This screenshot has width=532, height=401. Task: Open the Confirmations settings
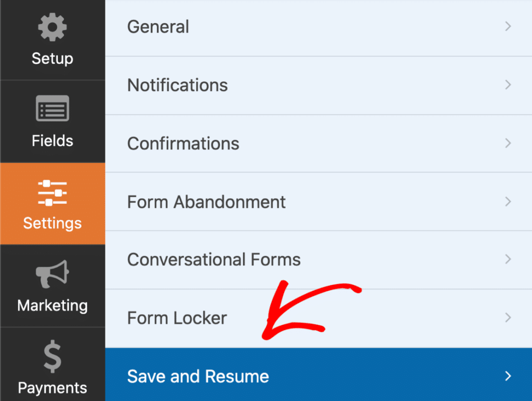[x=183, y=144]
